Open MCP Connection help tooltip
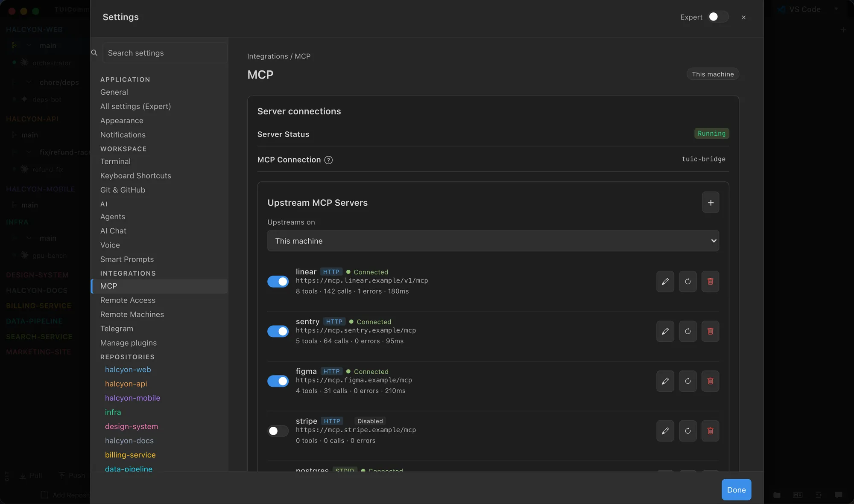Image resolution: width=854 pixels, height=504 pixels. [x=328, y=160]
